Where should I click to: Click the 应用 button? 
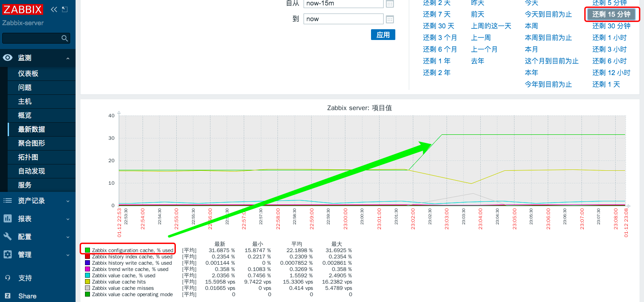pyautogui.click(x=383, y=35)
